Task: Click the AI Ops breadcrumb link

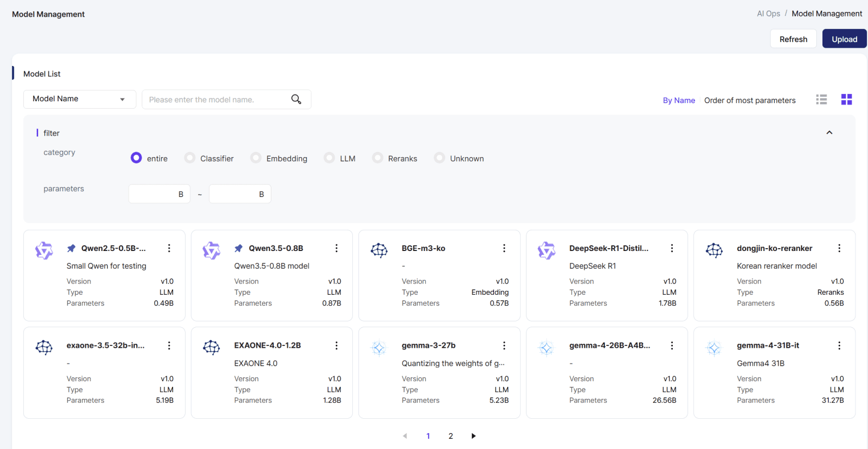Action: tap(768, 14)
